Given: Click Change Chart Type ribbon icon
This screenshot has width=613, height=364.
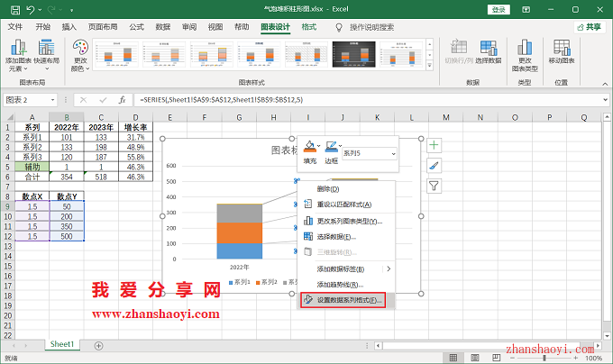Looking at the screenshot, I should tap(525, 56).
